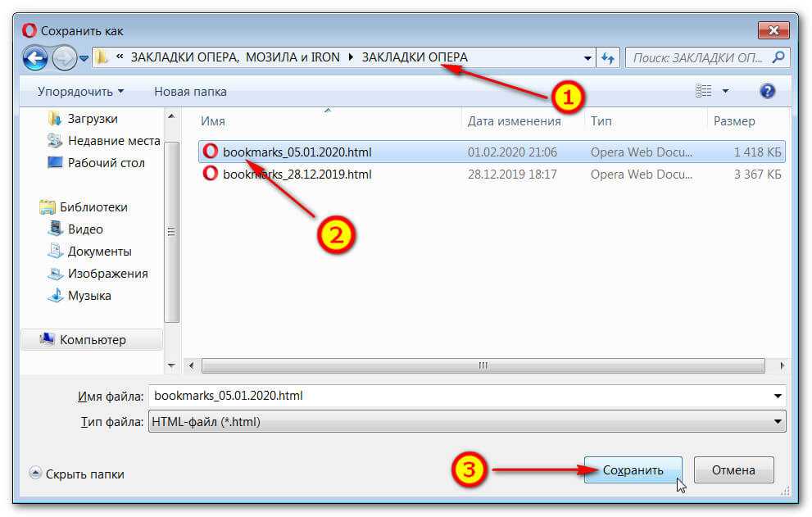The width and height of the screenshot is (812, 517).
Task: Click the search magnifier icon
Action: [x=778, y=58]
